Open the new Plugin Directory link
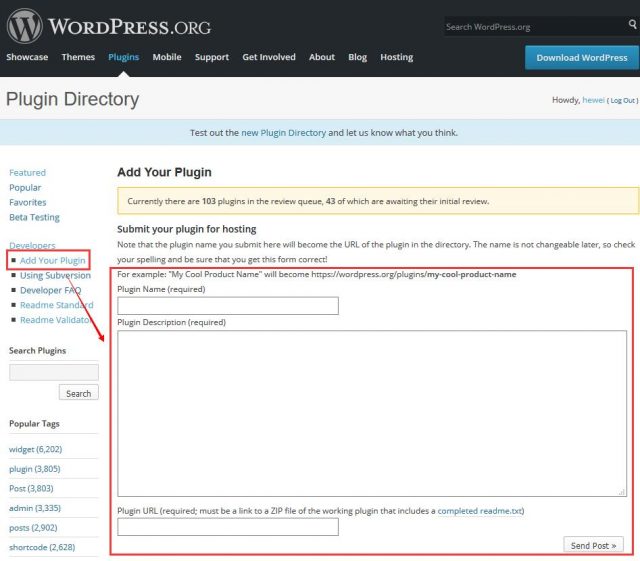Image resolution: width=640 pixels, height=561 pixels. [284, 133]
